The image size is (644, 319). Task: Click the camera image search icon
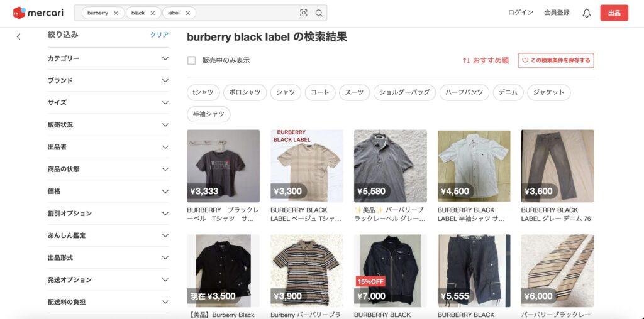[304, 13]
